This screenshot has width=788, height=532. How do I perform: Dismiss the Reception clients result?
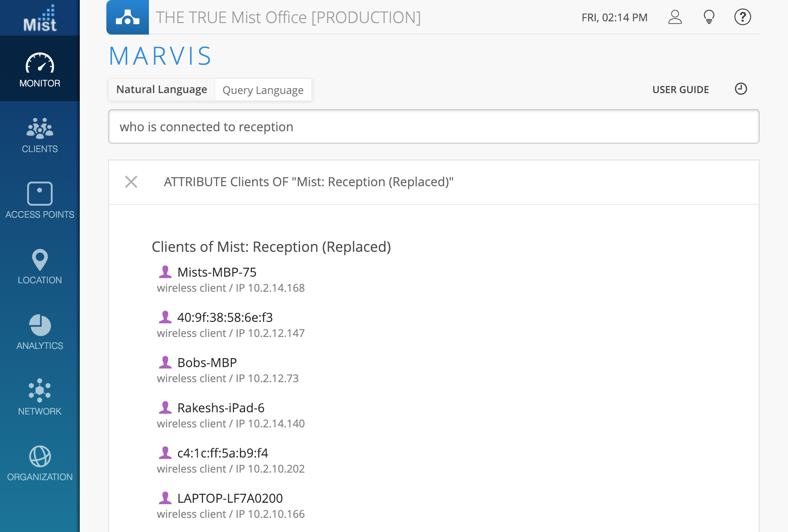[x=131, y=182]
